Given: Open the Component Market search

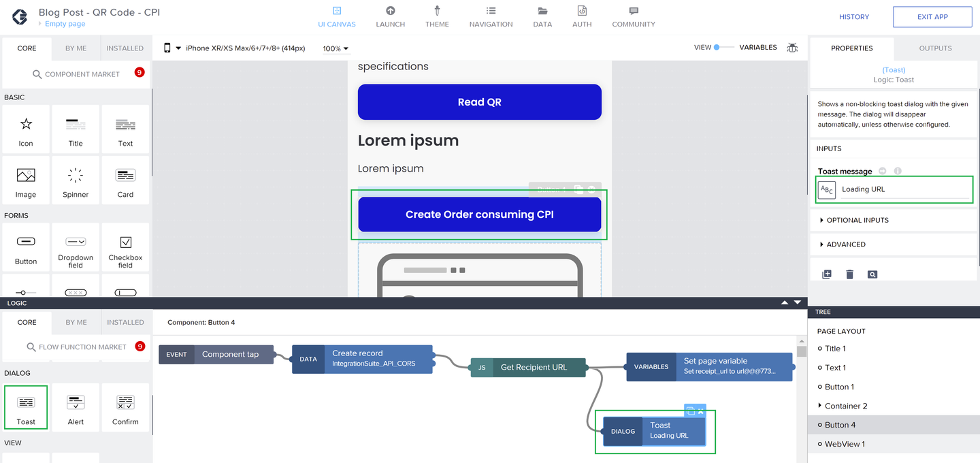Looking at the screenshot, I should 76,74.
